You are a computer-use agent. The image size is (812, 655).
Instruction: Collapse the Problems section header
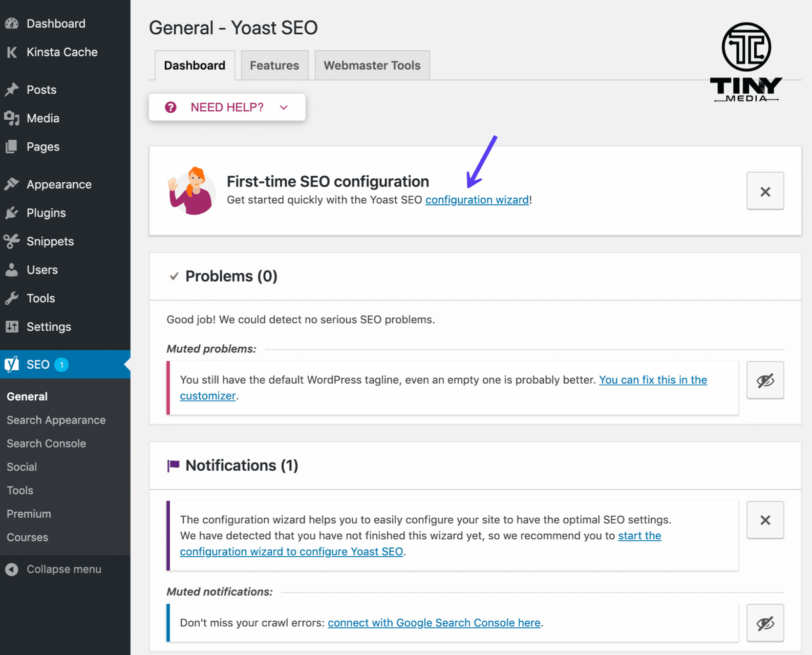click(x=231, y=277)
